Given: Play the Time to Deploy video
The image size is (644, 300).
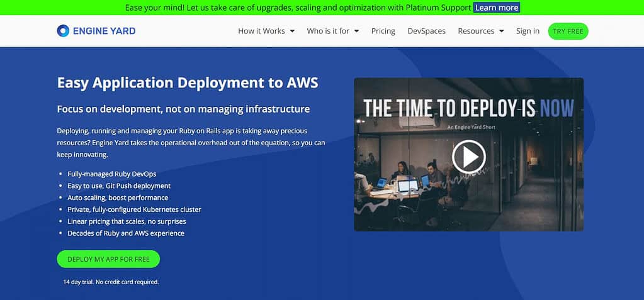Looking at the screenshot, I should click(468, 157).
